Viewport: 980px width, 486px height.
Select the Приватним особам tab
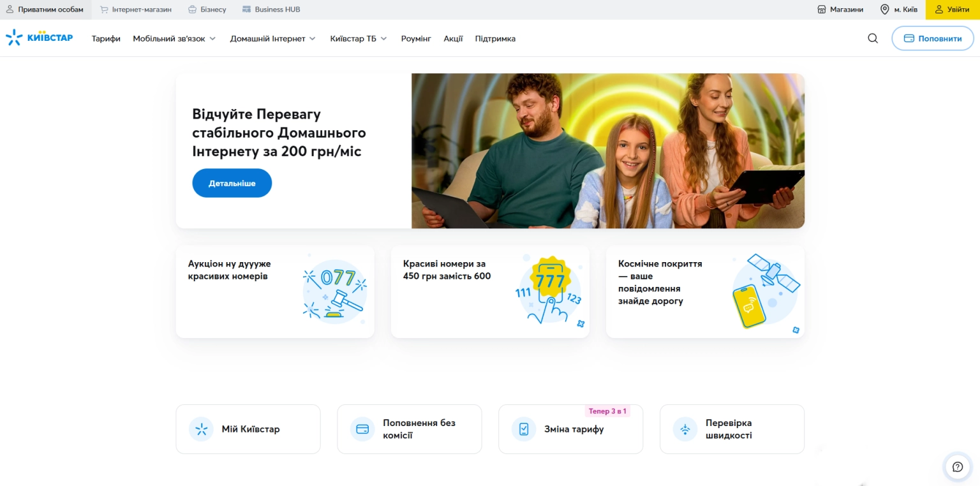[45, 10]
